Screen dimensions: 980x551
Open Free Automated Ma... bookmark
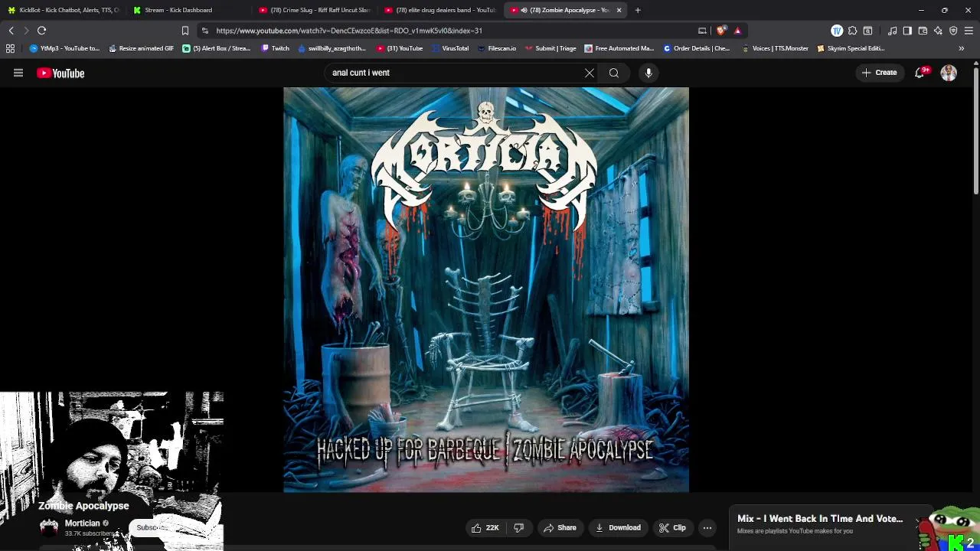pyautogui.click(x=619, y=48)
